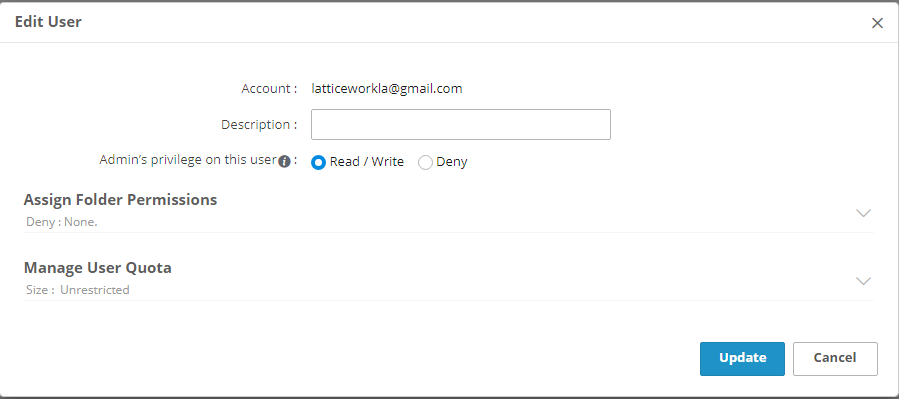Focus the Description input field

click(460, 124)
